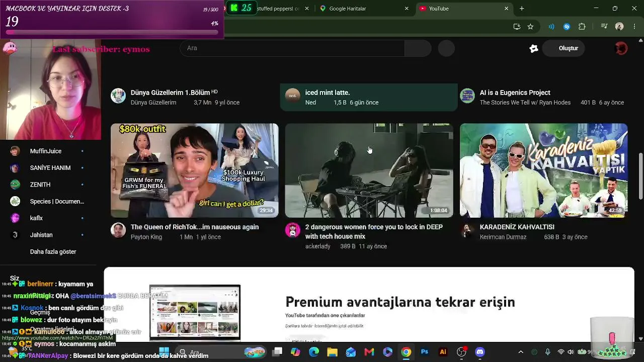The height and width of the screenshot is (362, 644).
Task: Go to the Kerimcan Durmaz channel name
Action: (503, 237)
